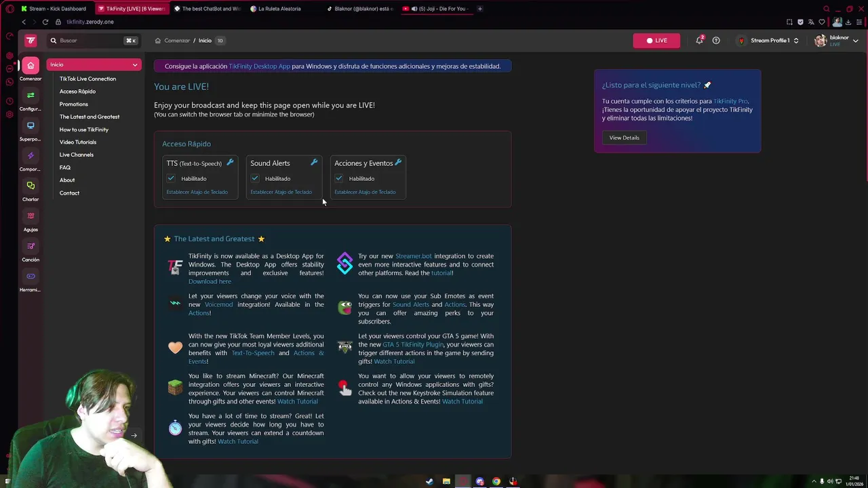868x488 pixels.
Task: Select Acceso Rápido menu item
Action: pyautogui.click(x=77, y=91)
